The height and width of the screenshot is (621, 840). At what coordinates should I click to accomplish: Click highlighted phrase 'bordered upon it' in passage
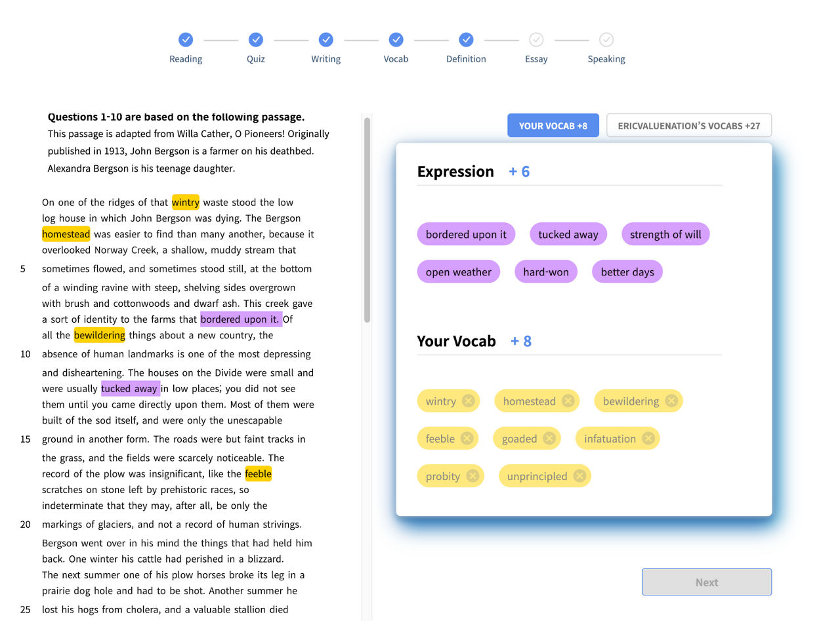(x=241, y=319)
